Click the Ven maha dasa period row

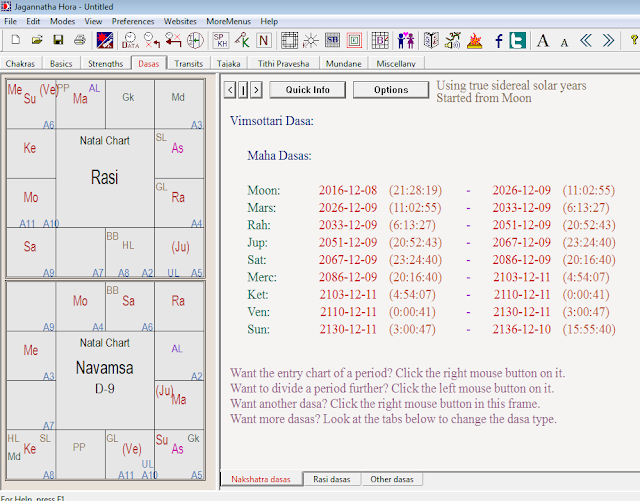click(x=428, y=312)
